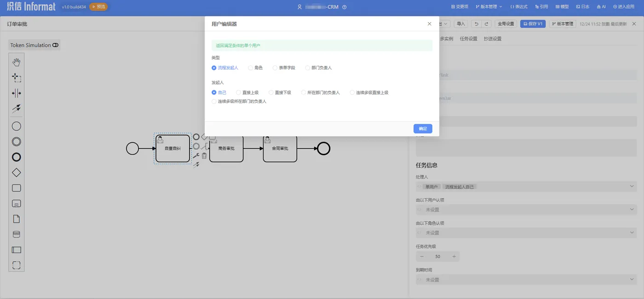Create an intermediate event from the palette
Image resolution: width=644 pixels, height=299 pixels.
[x=17, y=142]
